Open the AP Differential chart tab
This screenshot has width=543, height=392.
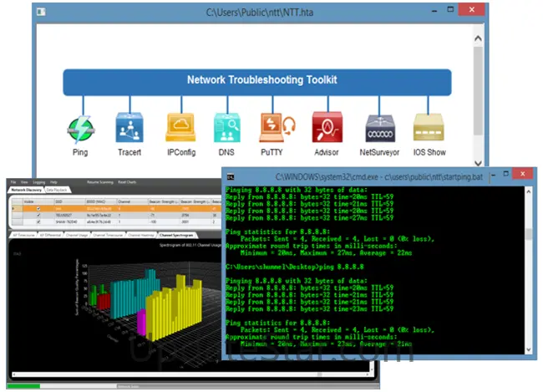point(50,235)
